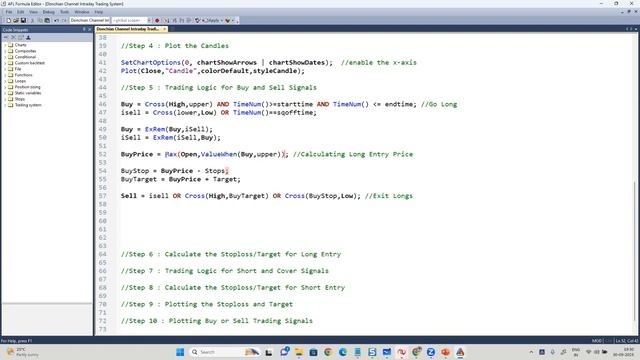This screenshot has width=640, height=360.
Task: Click the 'Plot(Close,"Candle"' line
Action: point(213,71)
